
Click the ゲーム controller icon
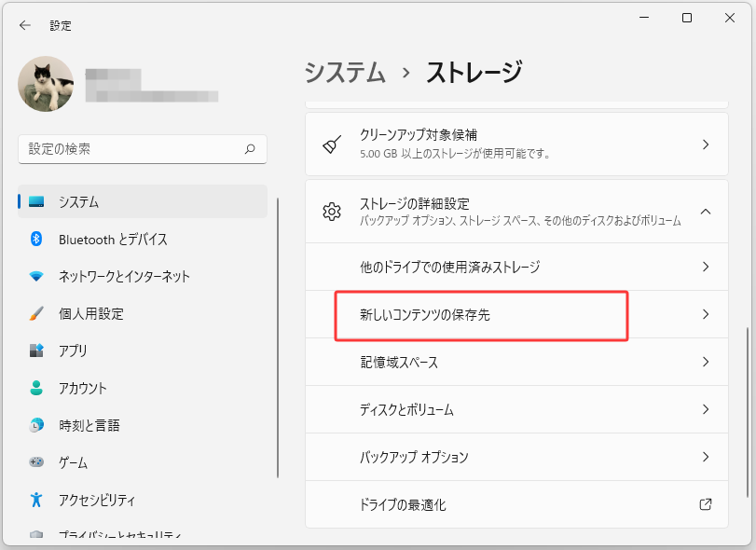pyautogui.click(x=36, y=462)
